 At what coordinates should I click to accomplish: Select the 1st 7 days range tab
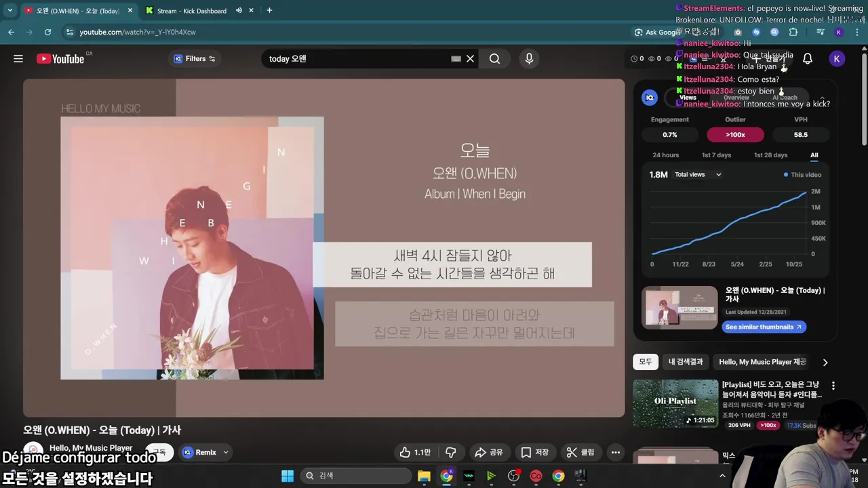tap(716, 155)
